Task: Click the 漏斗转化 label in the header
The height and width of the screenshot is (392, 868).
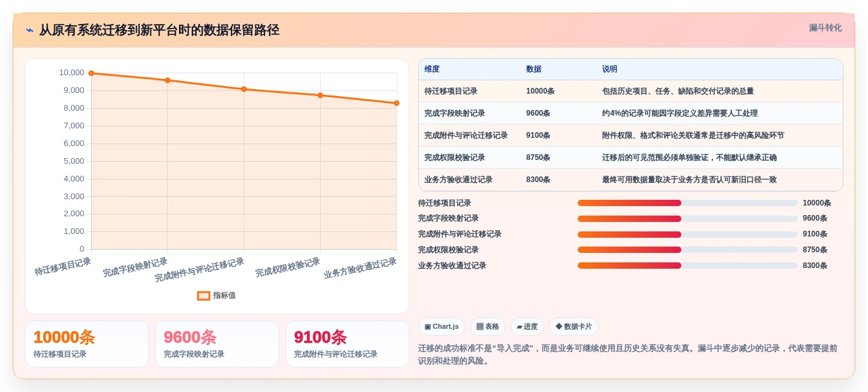Action: [x=825, y=28]
